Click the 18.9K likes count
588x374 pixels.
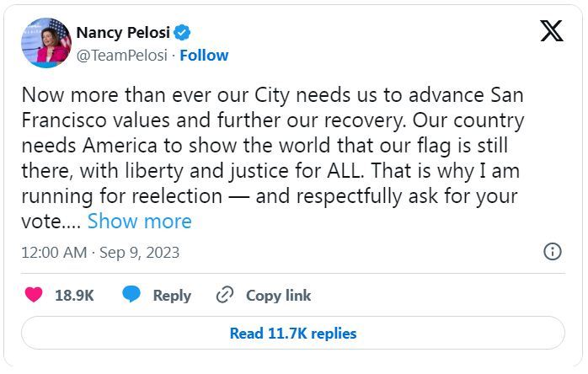74,296
